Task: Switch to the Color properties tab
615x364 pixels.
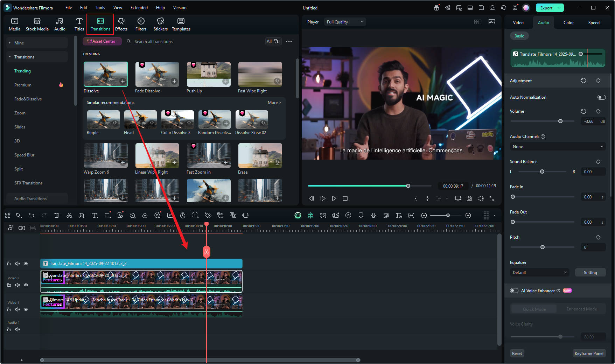Action: [568, 23]
